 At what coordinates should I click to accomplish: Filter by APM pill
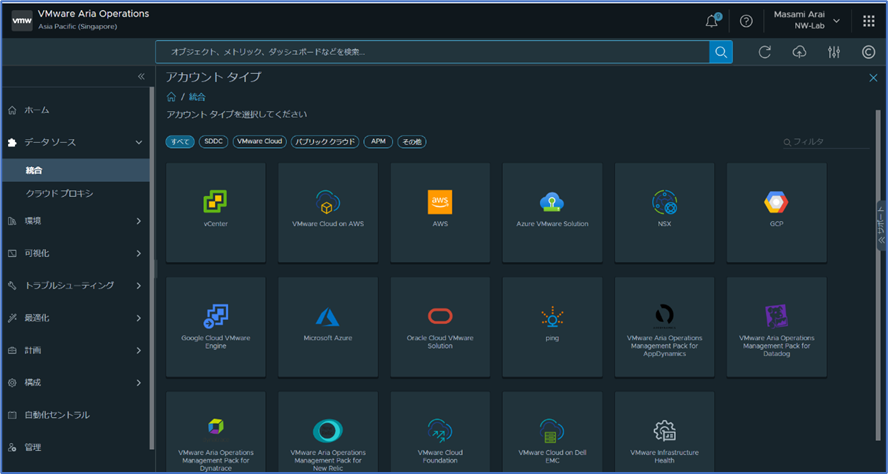point(378,142)
